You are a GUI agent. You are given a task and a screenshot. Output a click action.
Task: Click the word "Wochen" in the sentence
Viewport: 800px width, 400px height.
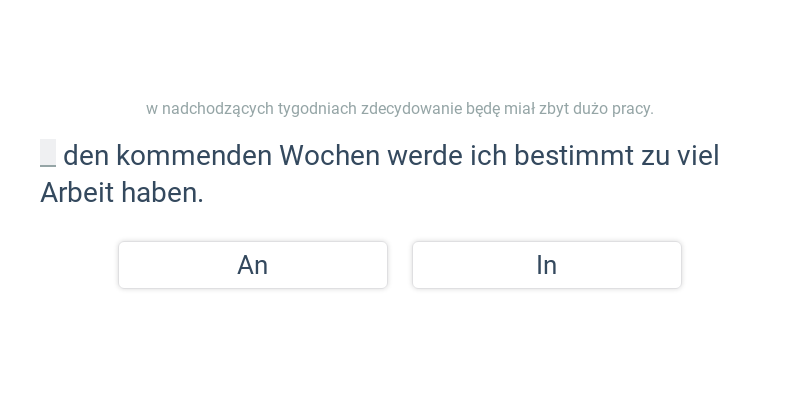tap(330, 155)
